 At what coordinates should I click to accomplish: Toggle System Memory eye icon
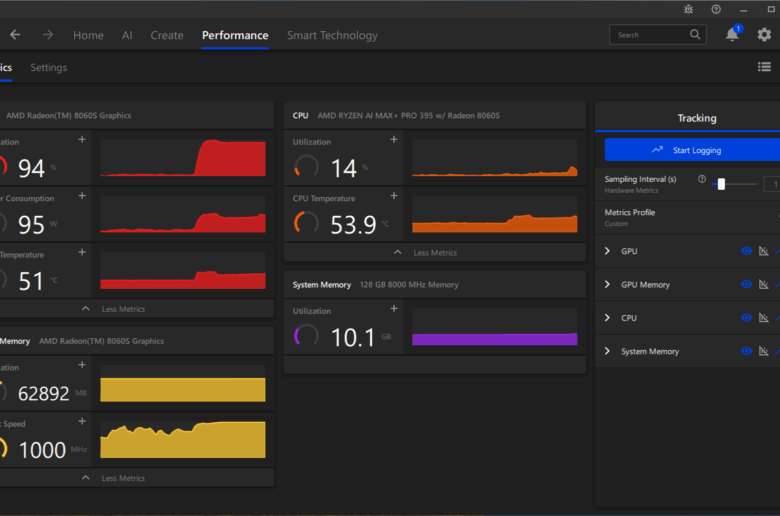pyautogui.click(x=746, y=351)
